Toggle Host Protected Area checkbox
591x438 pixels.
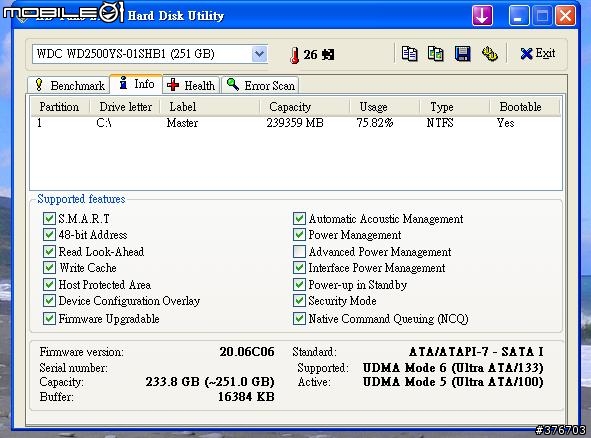click(49, 285)
